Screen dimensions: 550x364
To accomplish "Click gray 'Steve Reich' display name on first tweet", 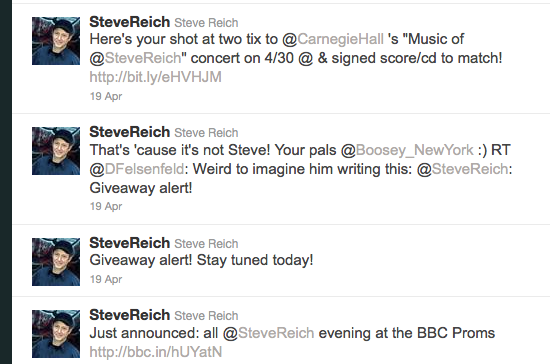I will pos(206,23).
